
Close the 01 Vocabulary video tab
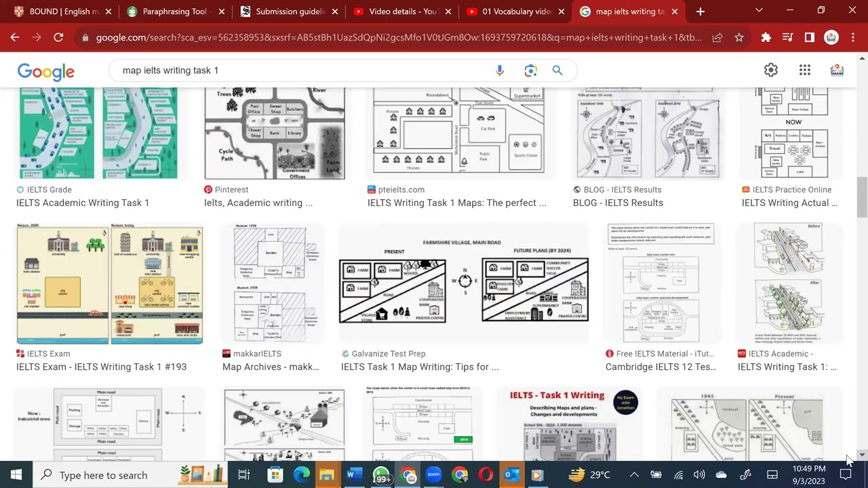tap(563, 12)
